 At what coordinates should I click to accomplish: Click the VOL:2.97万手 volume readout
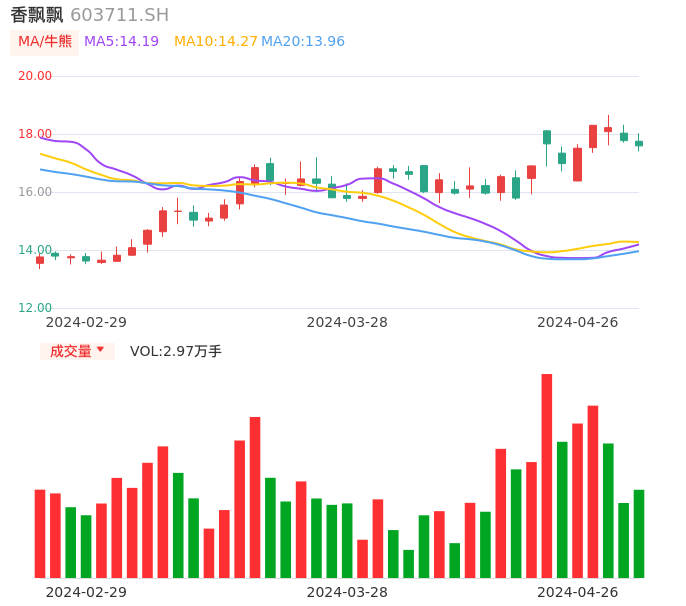tap(175, 351)
